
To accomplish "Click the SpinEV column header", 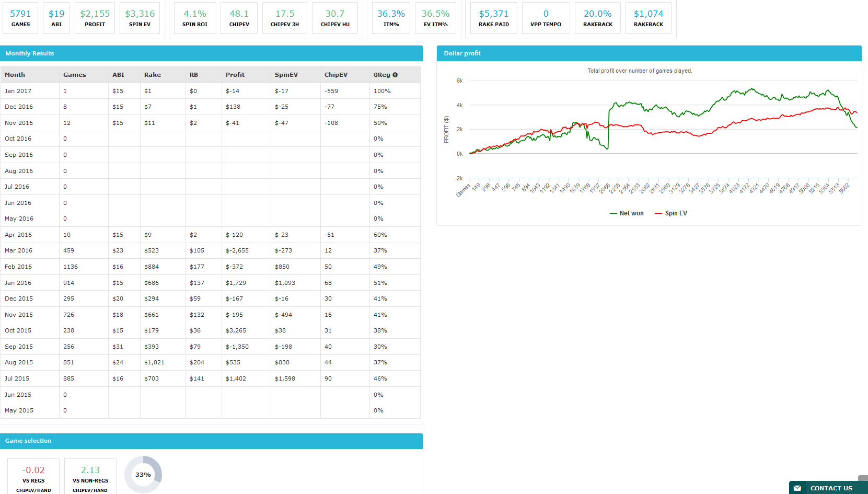I will tap(286, 75).
